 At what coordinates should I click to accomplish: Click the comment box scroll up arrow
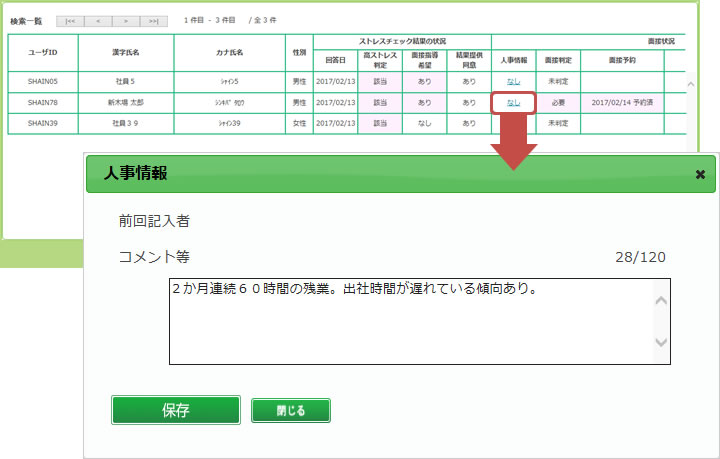tap(661, 301)
